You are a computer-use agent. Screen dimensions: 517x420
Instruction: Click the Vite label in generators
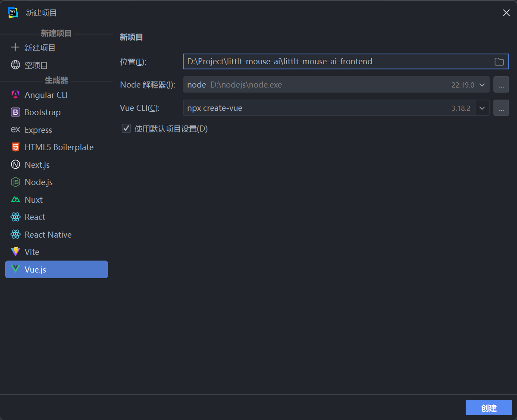[32, 252]
